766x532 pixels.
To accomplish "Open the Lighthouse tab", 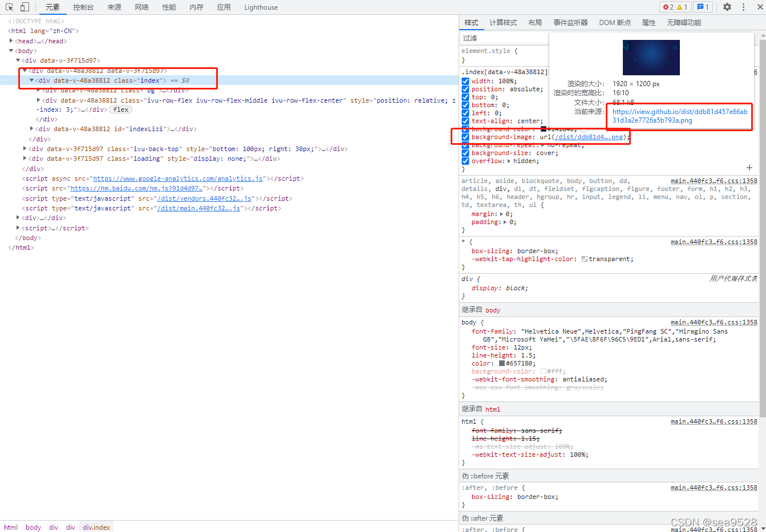I will 261,7.
